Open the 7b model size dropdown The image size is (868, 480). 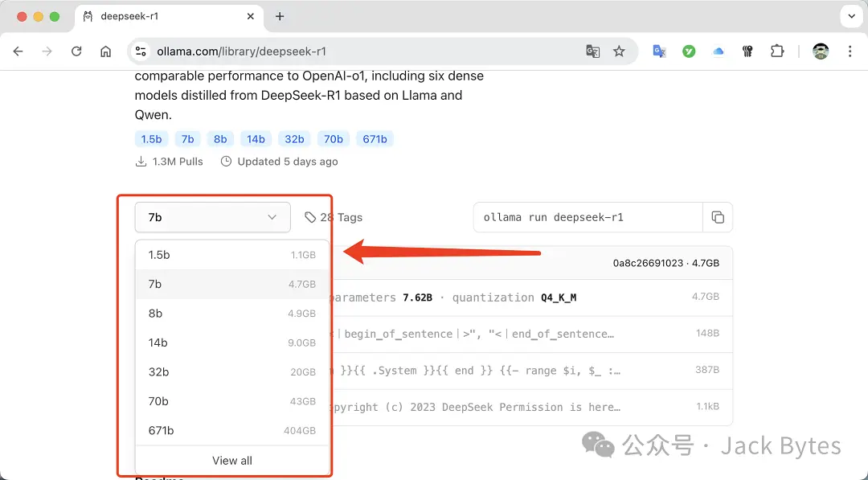click(212, 217)
